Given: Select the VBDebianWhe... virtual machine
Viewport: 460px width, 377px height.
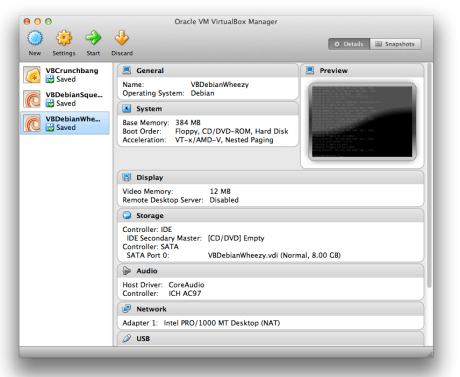Looking at the screenshot, I should (x=65, y=123).
